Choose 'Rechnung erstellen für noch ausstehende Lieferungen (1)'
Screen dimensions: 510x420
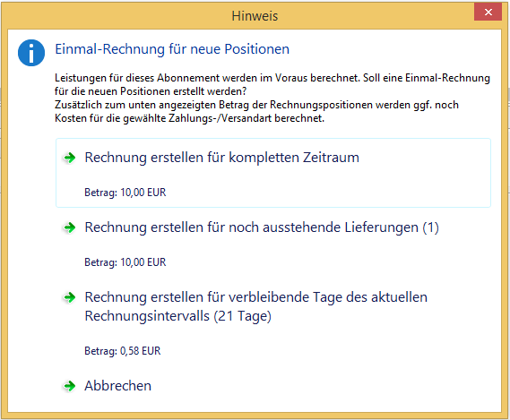(x=273, y=243)
